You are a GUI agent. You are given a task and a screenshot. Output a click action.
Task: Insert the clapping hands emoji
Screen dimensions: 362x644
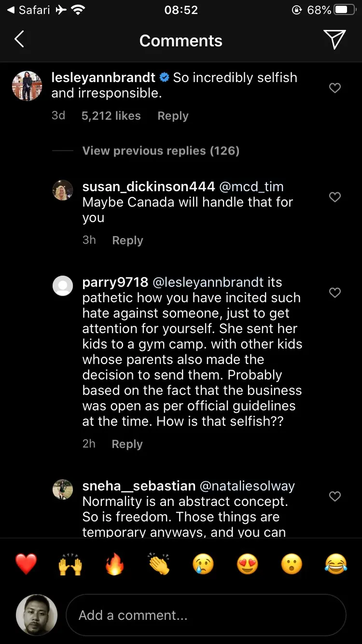pyautogui.click(x=159, y=563)
